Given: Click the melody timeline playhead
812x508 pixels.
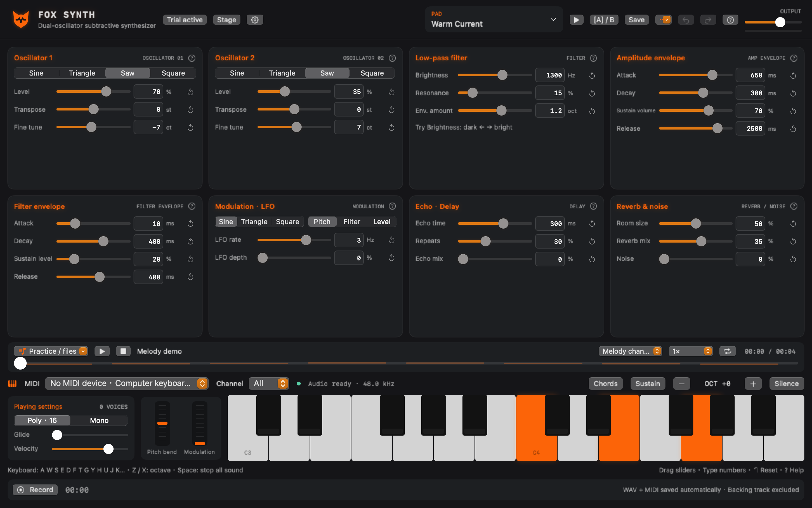Looking at the screenshot, I should point(20,363).
